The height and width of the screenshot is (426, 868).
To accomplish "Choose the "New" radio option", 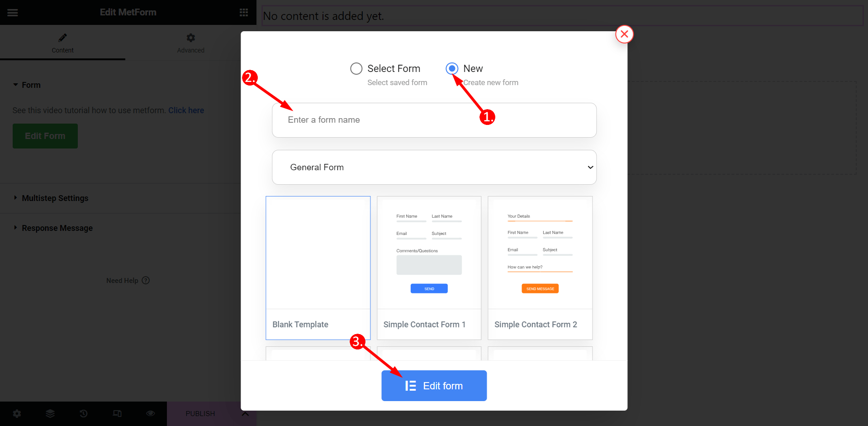I will 452,68.
